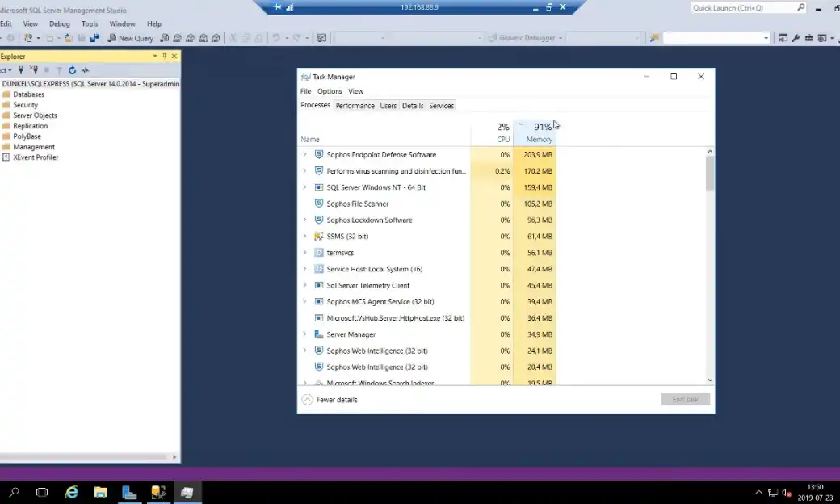840x504 pixels.
Task: Click Analysis Services XMLA Query icon
Action: tap(203, 38)
